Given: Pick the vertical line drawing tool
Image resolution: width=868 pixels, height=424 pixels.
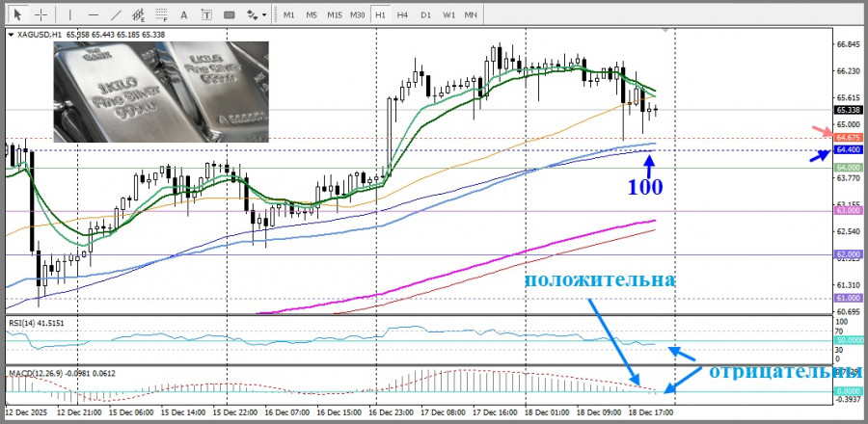Looking at the screenshot, I should coord(70,14).
